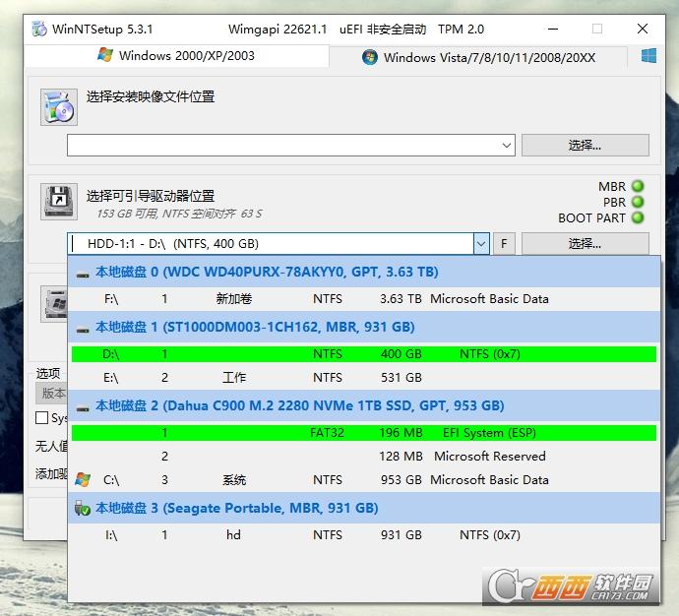Screen dimensions: 679x616
Task: Select D:\ NTFS 400 GB partition
Action: coord(364,354)
